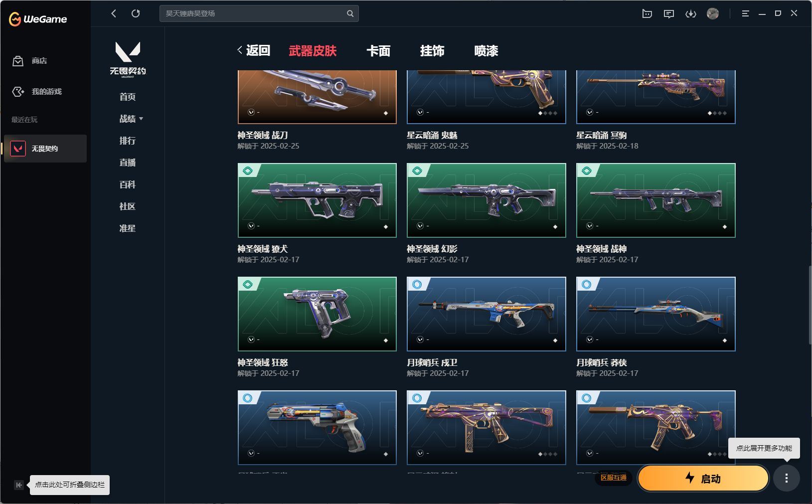
Task: Click the user avatar icon
Action: click(713, 13)
